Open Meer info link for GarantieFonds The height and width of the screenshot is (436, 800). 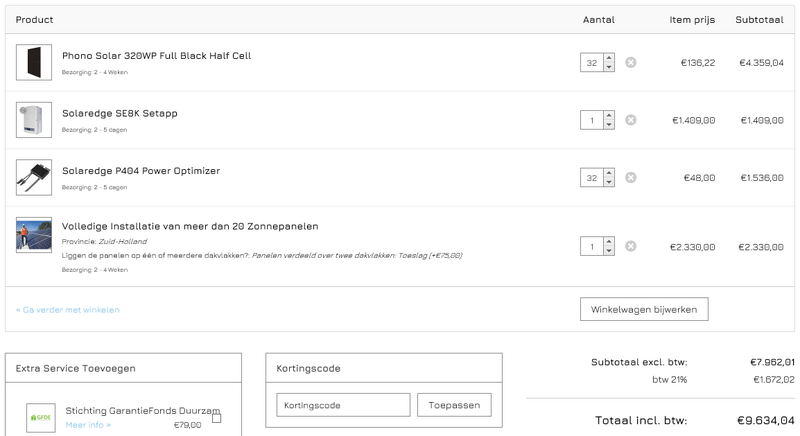click(88, 425)
